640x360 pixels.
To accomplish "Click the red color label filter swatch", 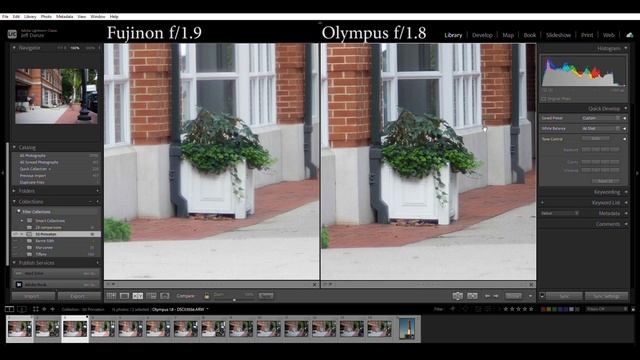I will click(x=543, y=309).
